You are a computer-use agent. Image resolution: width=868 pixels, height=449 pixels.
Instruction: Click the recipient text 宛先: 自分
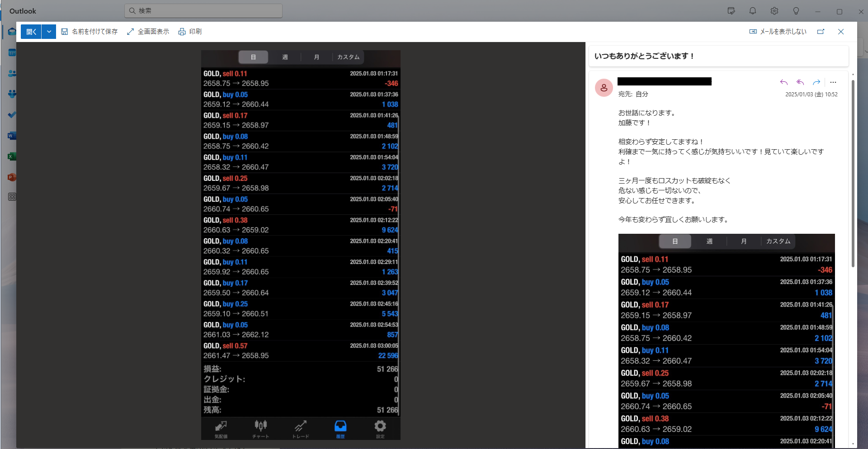(x=633, y=94)
